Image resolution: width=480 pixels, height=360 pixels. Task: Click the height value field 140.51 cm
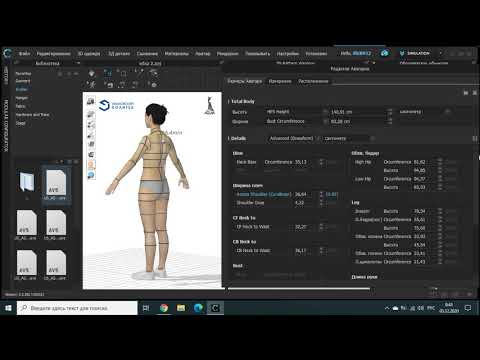click(357, 112)
